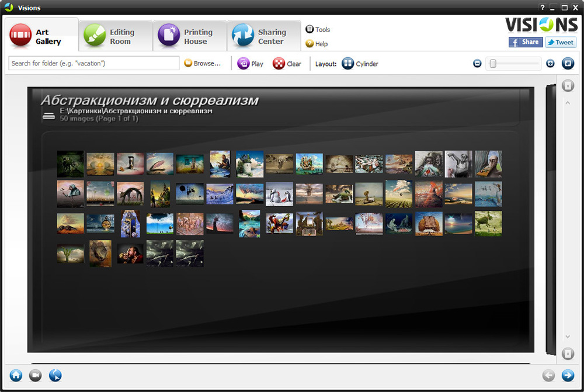
Task: Click the Tweet button
Action: pyautogui.click(x=561, y=42)
